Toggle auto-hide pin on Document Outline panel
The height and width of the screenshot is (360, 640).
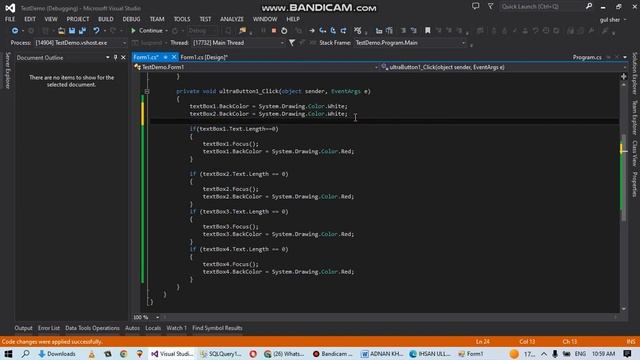[x=116, y=58]
